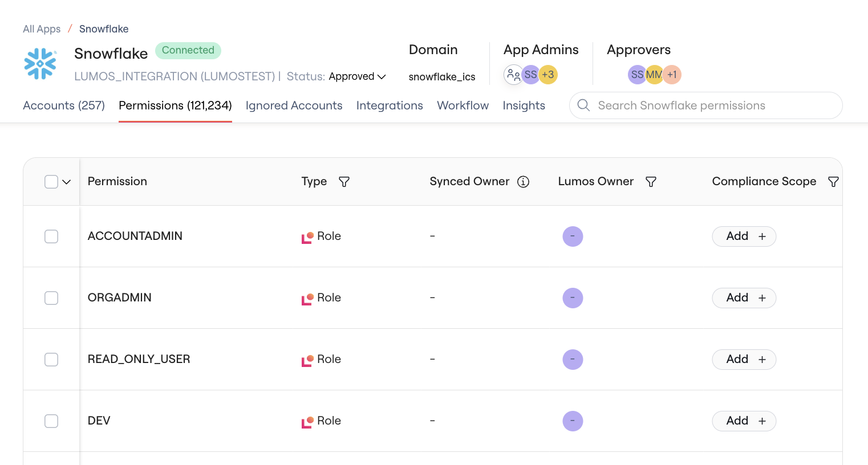View the Insights tab
The image size is (868, 465).
524,105
